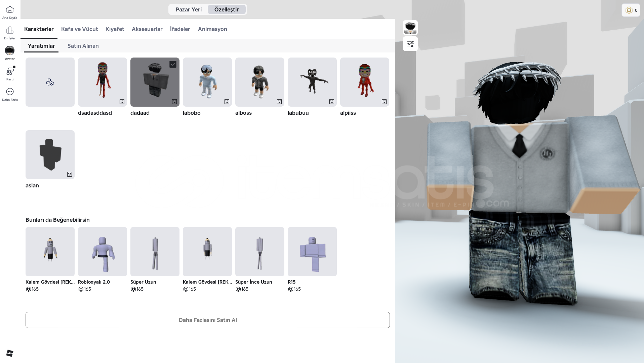Wear the alpiiss outfit thumbnail
This screenshot has height=363, width=644.
pos(365,82)
